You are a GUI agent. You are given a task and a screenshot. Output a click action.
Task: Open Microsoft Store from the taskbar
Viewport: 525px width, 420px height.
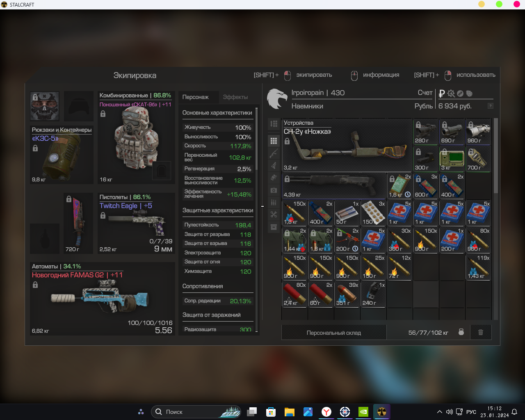271,412
